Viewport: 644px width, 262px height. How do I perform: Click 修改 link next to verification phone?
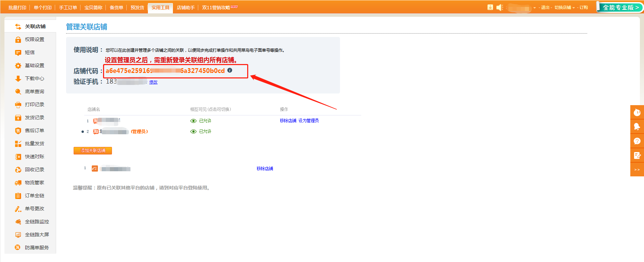click(153, 82)
